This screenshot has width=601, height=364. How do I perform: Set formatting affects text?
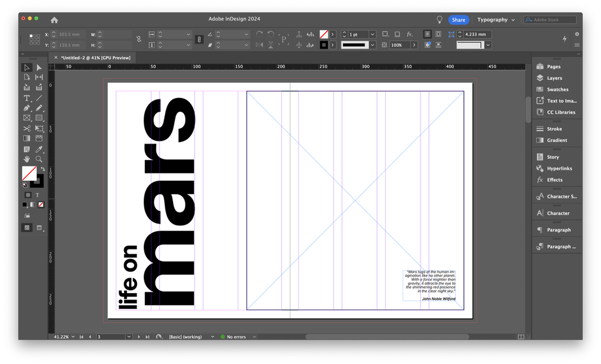pyautogui.click(x=38, y=195)
